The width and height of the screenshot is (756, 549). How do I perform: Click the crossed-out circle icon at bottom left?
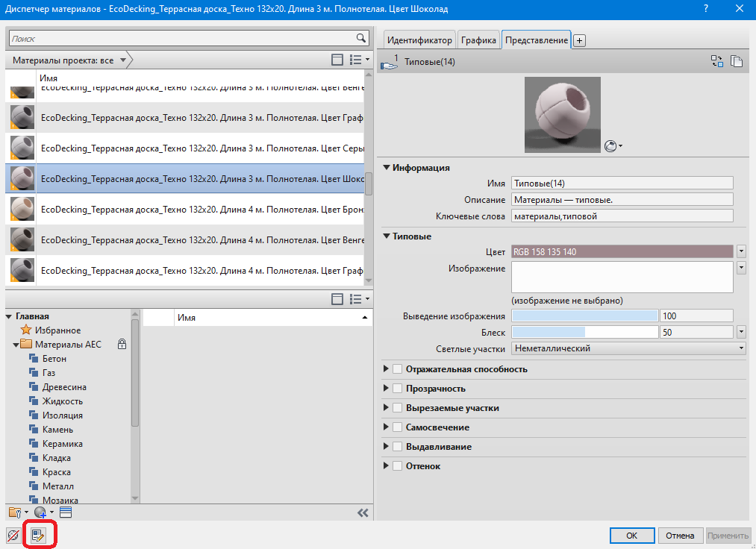tap(13, 535)
